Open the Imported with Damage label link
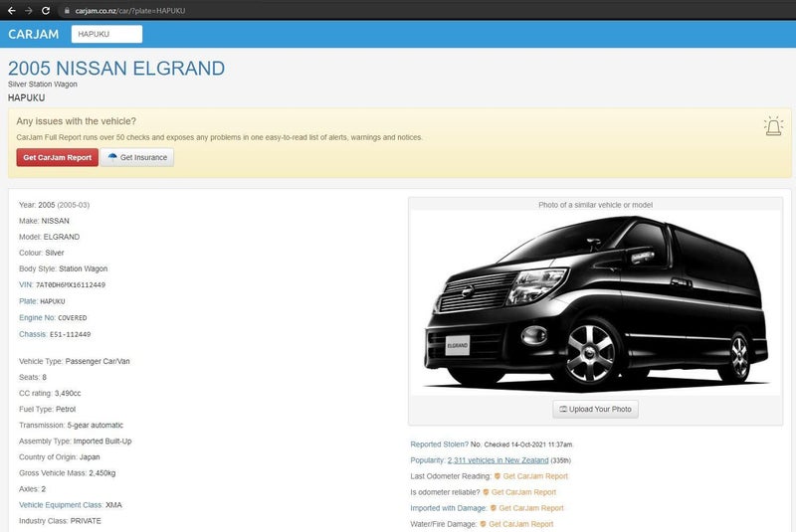 click(449, 508)
